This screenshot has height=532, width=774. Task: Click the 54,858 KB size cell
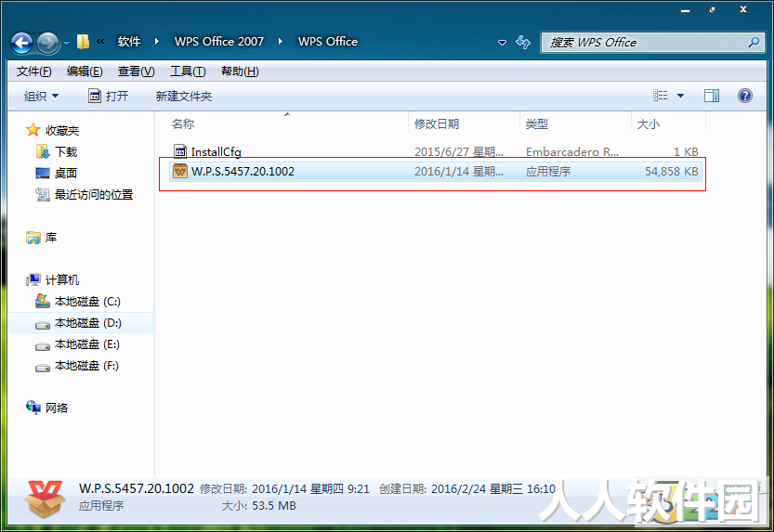click(671, 172)
